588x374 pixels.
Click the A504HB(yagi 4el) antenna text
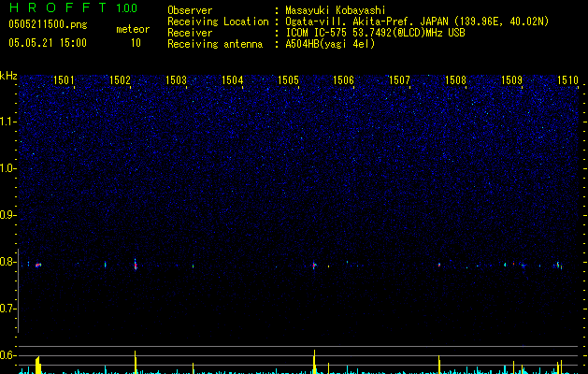(x=330, y=44)
